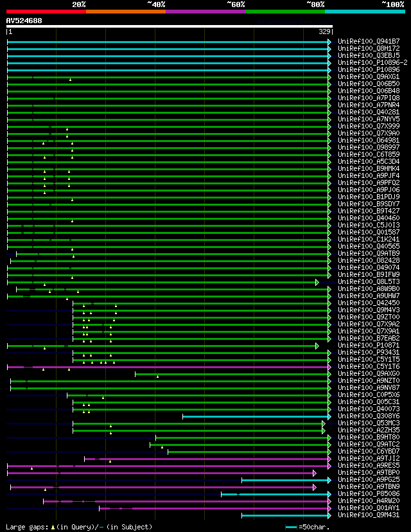Open UniRef100_A9UHW7 hit

point(369,296)
